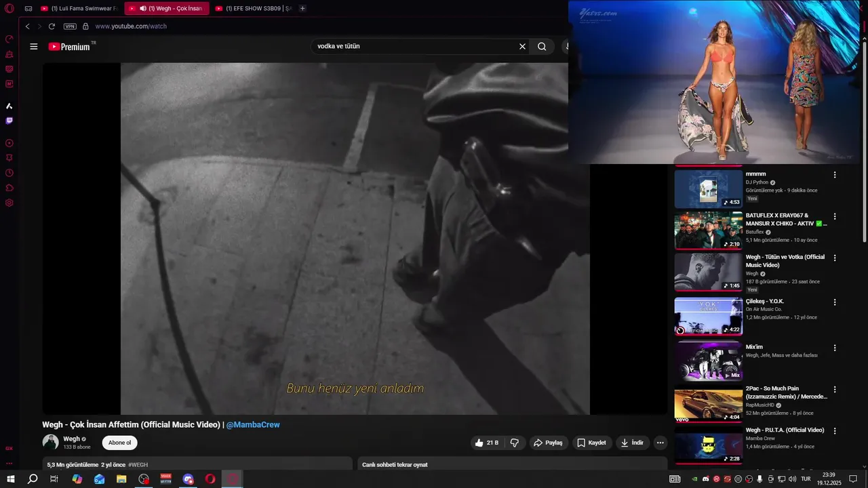View site security padlock info
868x488 pixels.
click(85, 26)
